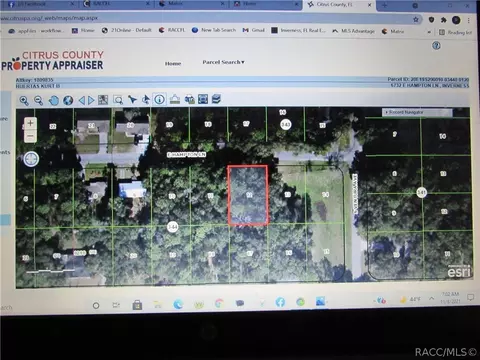Open the 21Online - Default bookmark
The height and width of the screenshot is (360, 480).
click(x=126, y=30)
